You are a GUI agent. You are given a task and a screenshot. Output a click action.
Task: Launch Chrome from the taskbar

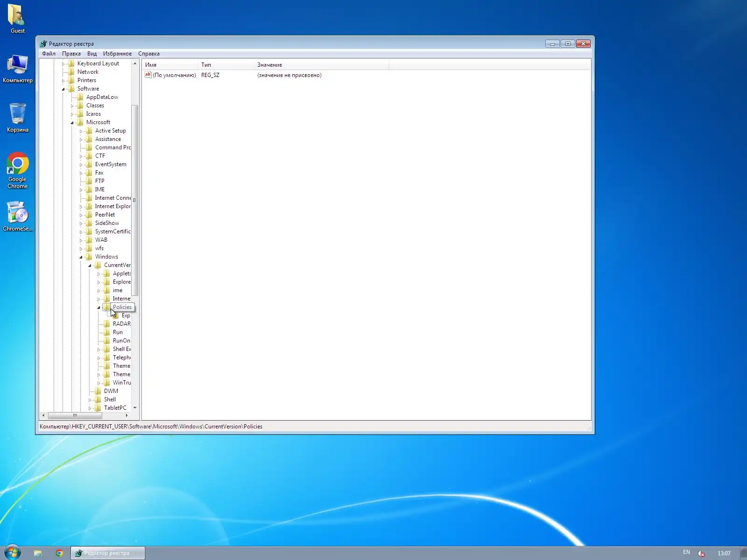(x=59, y=553)
